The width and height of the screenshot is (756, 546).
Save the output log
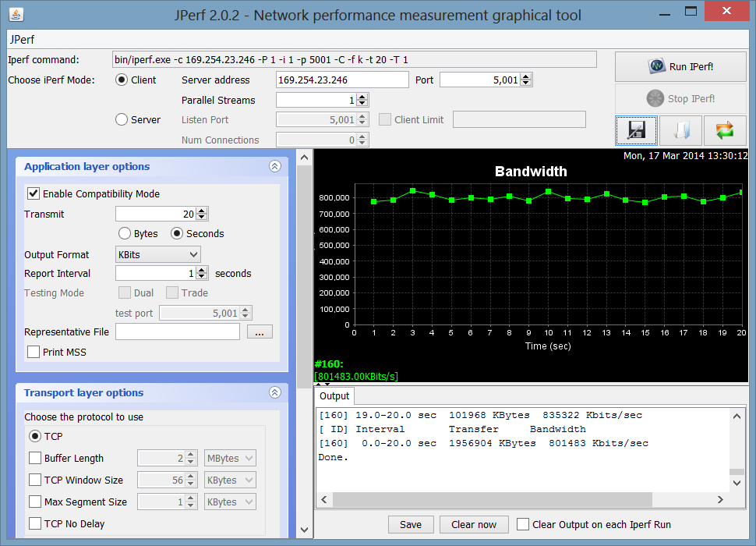tap(411, 524)
